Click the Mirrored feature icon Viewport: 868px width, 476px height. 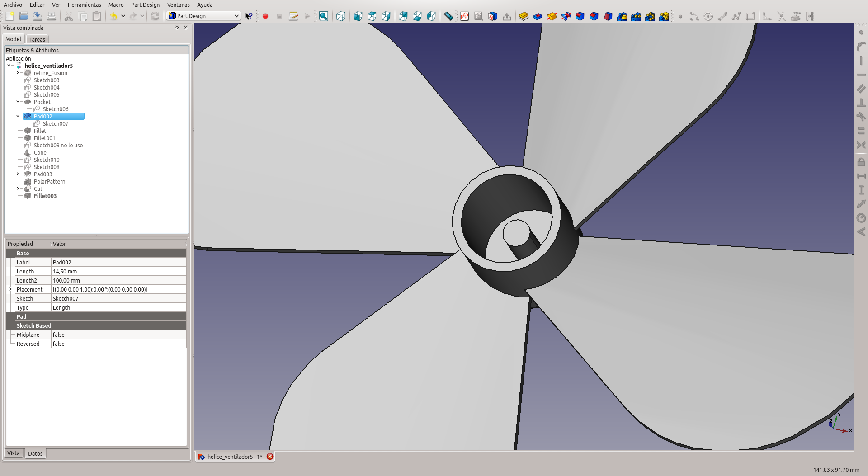622,16
